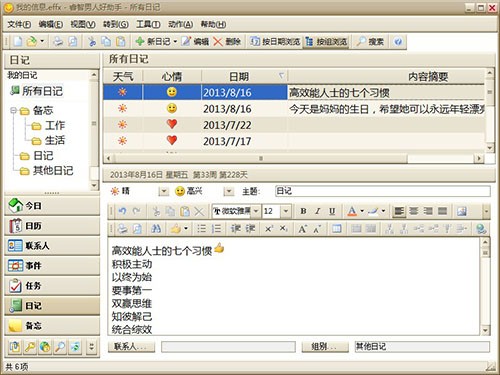Insert hyperlink using the globe icon

pos(481,229)
